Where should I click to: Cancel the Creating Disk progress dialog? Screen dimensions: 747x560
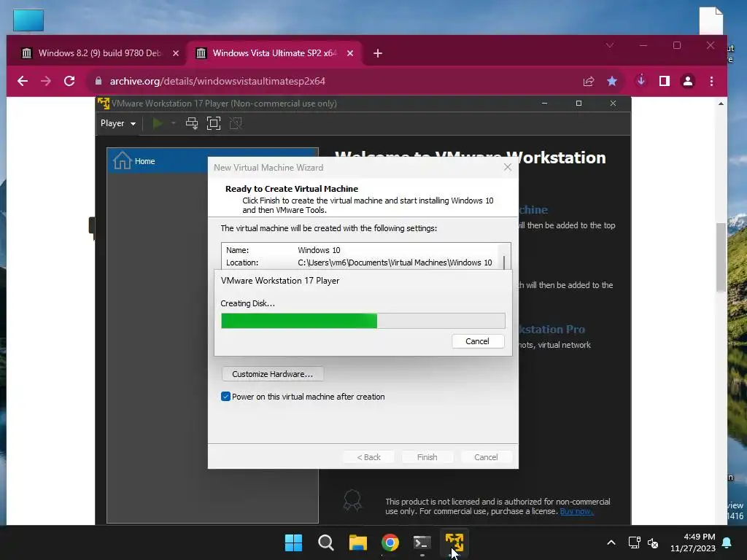point(477,341)
